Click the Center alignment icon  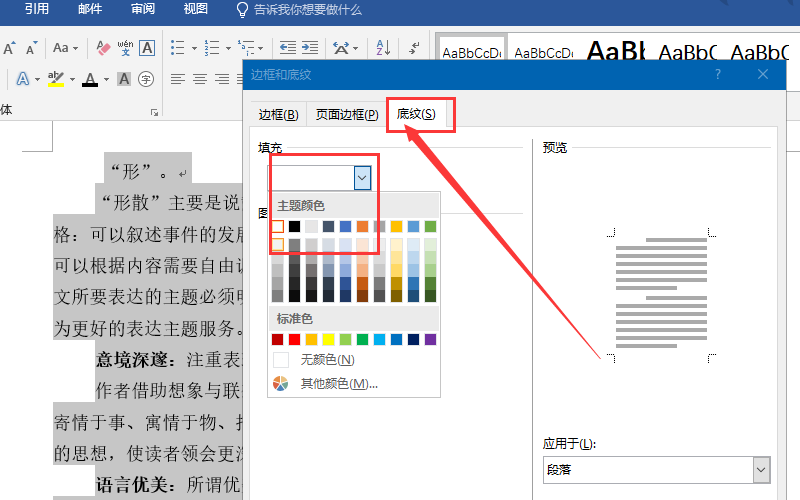pos(200,79)
